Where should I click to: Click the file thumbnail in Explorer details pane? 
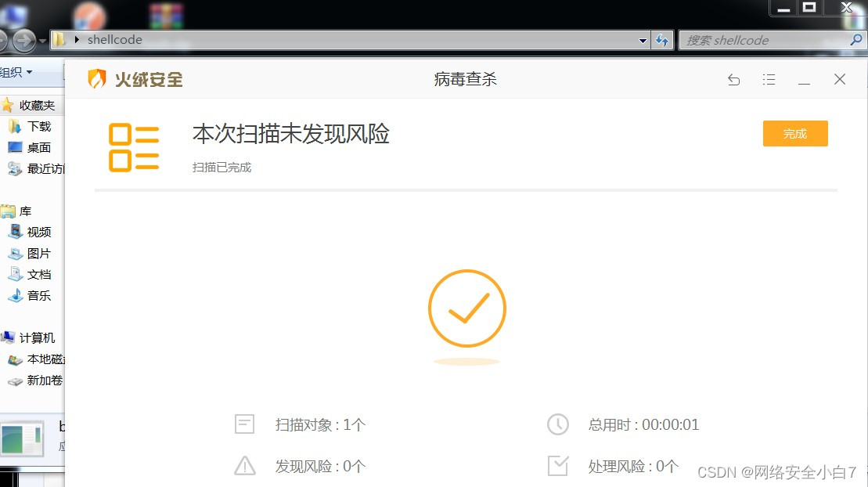click(x=22, y=438)
